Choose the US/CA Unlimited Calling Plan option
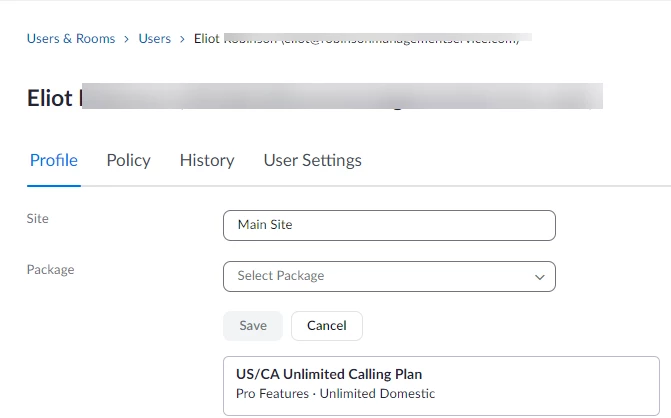The width and height of the screenshot is (671, 418). point(329,374)
